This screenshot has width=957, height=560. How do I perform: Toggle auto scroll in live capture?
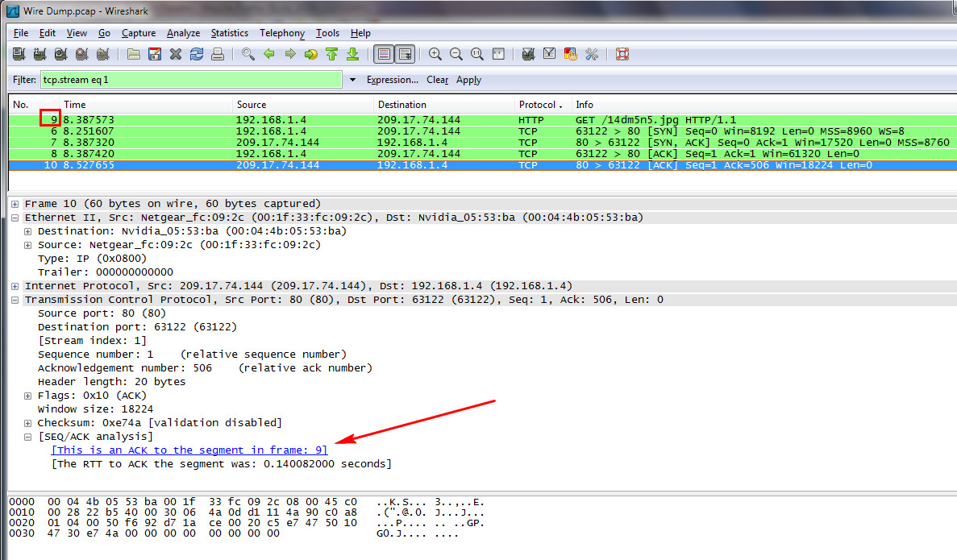405,54
